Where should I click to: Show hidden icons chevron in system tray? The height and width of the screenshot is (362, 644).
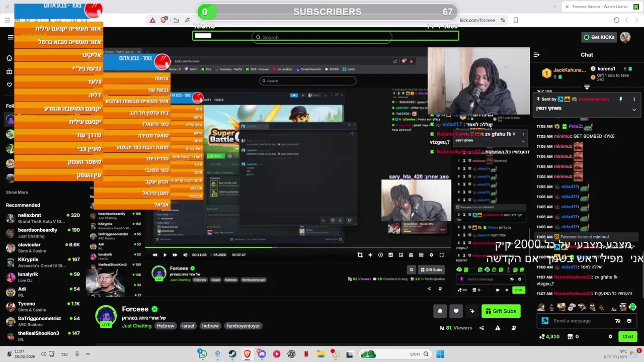87,354
